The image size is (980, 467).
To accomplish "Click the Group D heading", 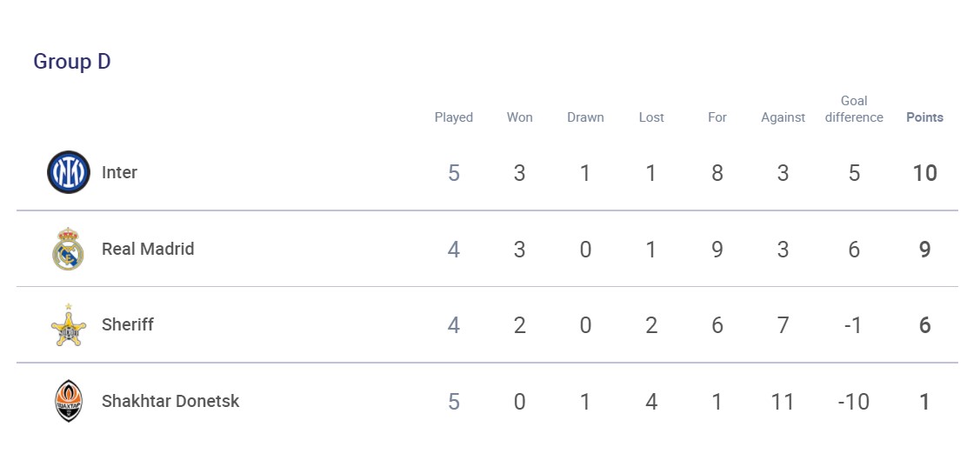I will click(72, 62).
